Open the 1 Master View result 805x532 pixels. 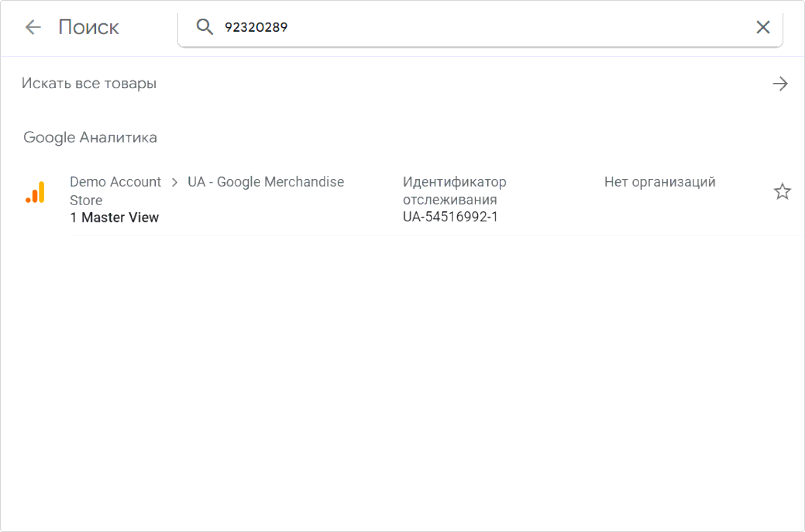(115, 218)
